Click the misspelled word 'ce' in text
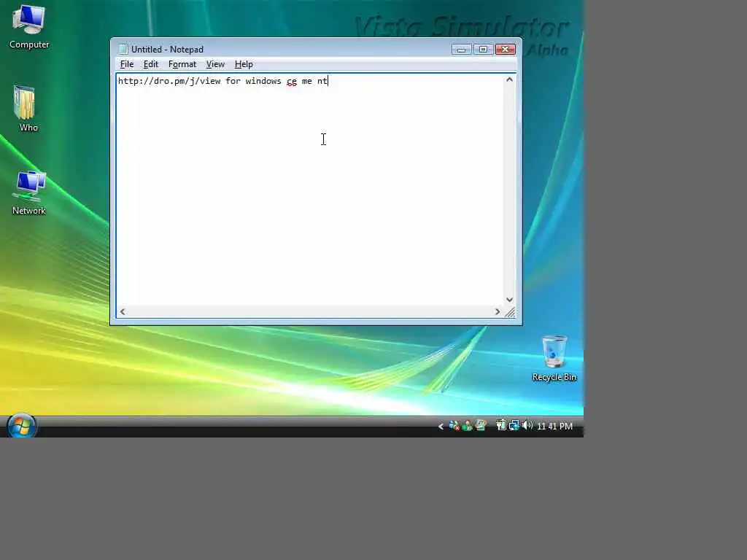747x560 pixels. pos(292,82)
